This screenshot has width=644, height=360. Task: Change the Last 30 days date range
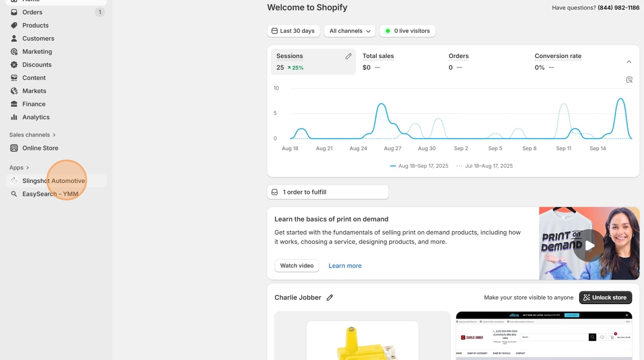pyautogui.click(x=293, y=31)
